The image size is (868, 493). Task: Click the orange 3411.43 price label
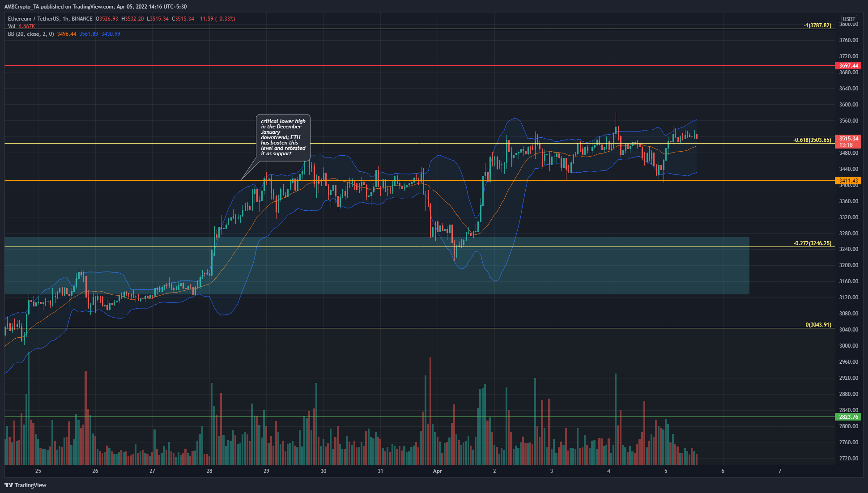click(x=848, y=181)
